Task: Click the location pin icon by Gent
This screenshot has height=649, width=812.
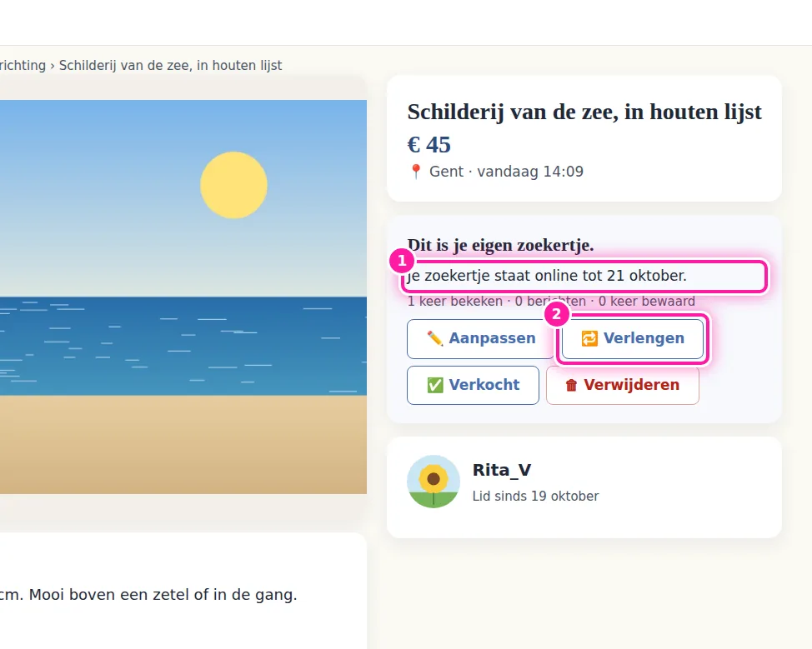Action: coord(415,172)
